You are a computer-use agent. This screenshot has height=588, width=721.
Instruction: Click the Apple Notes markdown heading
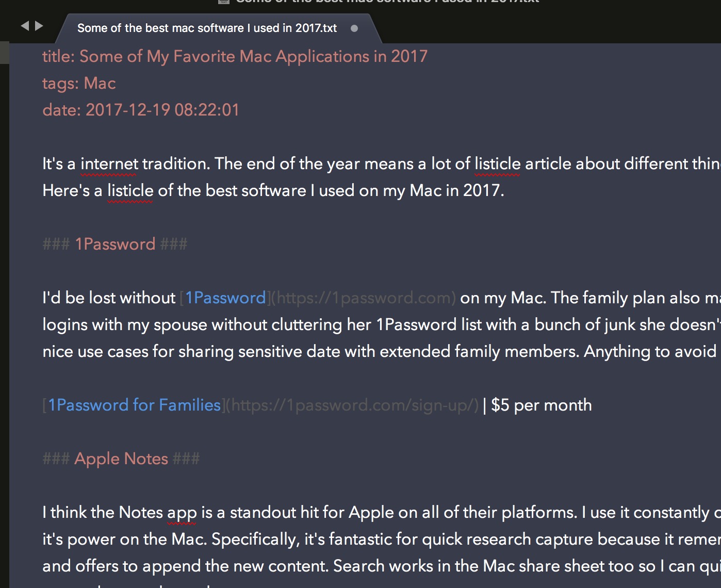click(x=121, y=459)
